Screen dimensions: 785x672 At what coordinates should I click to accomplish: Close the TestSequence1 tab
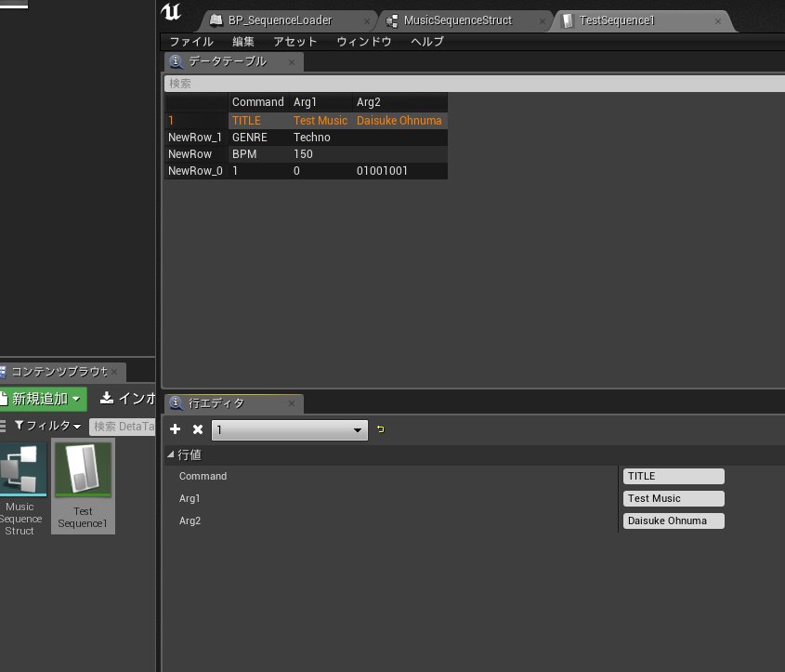(718, 21)
